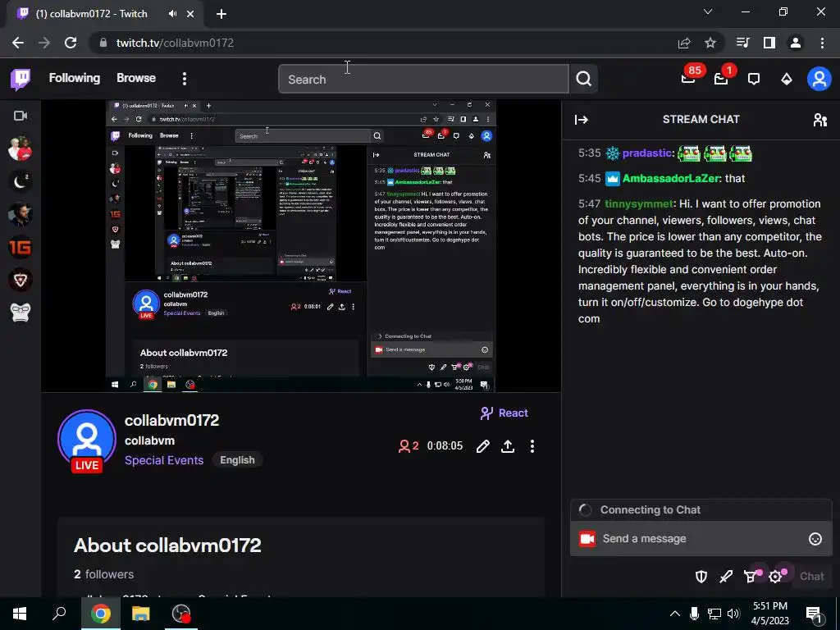Click tinnysymmet username in chat
The height and width of the screenshot is (630, 840).
[638, 203]
